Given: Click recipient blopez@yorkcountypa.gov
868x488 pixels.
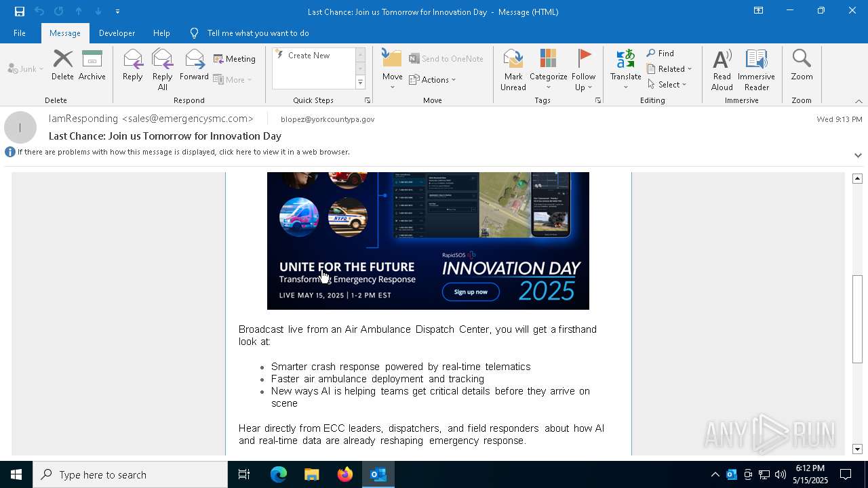Looking at the screenshot, I should [x=328, y=119].
